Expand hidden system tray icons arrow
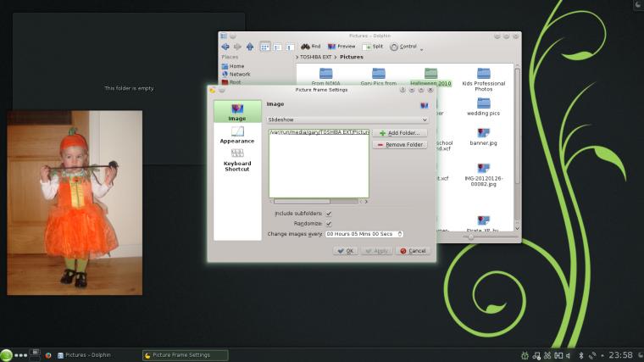The width and height of the screenshot is (644, 362). point(602,355)
